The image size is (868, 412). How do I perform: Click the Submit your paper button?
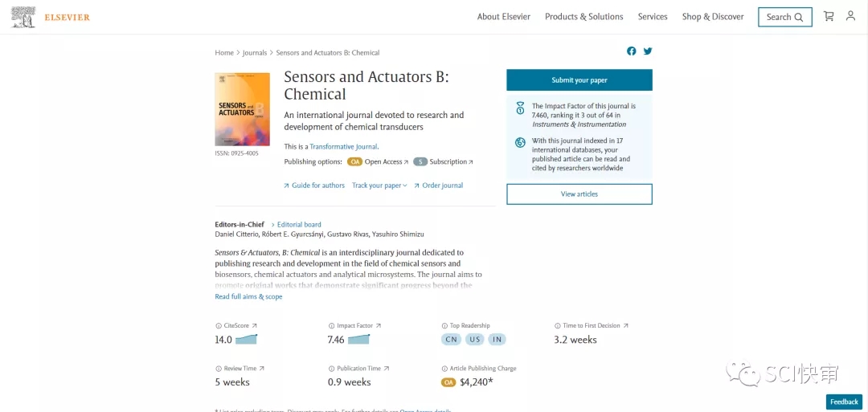click(579, 80)
